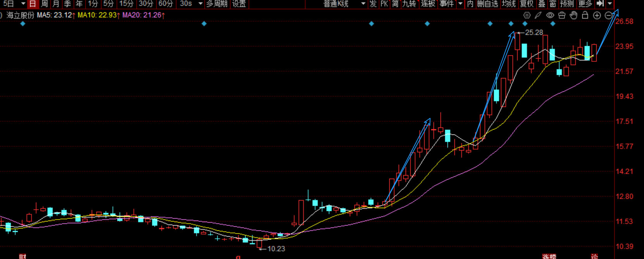Switch to the 年 yearly period
Screen dimensions: 644x259
point(79,3)
